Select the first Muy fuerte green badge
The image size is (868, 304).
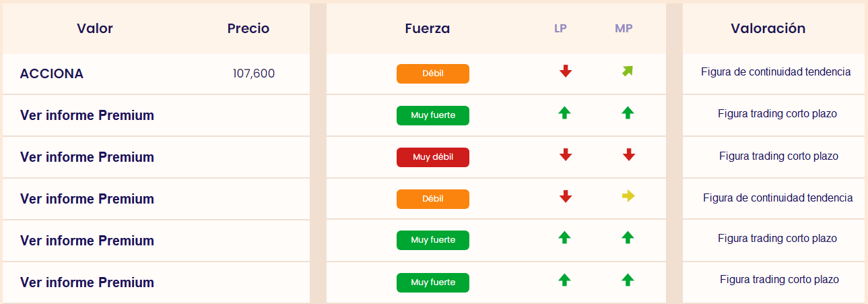(433, 115)
